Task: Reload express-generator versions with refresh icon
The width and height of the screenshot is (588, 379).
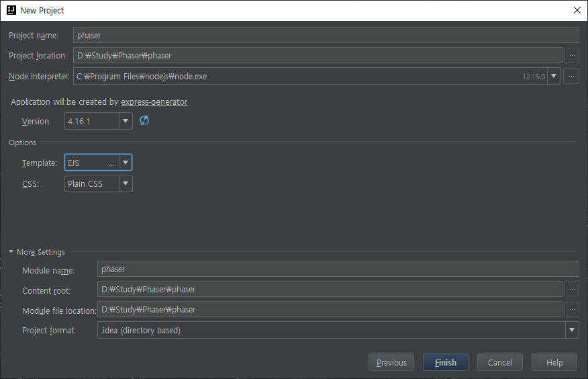Action: [144, 120]
